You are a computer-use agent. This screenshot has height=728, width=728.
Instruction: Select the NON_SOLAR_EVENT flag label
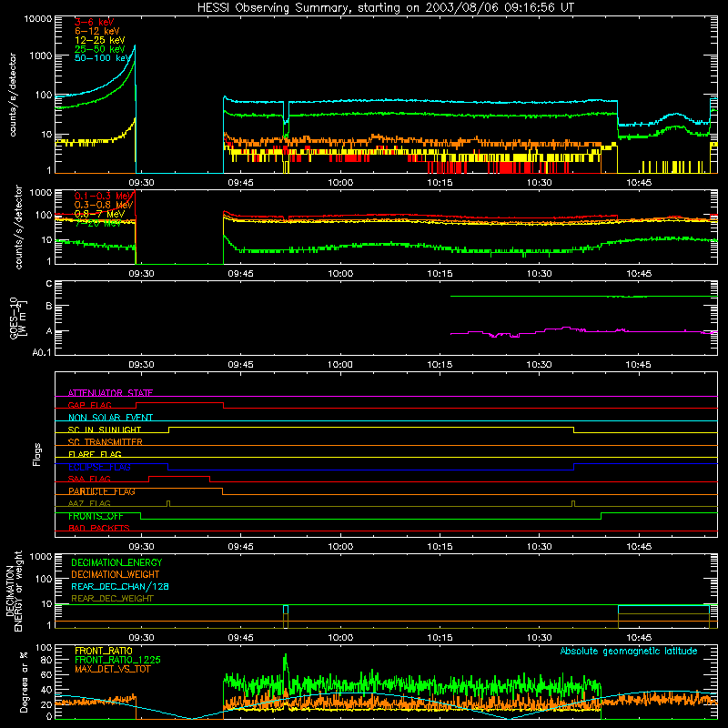[x=110, y=418]
